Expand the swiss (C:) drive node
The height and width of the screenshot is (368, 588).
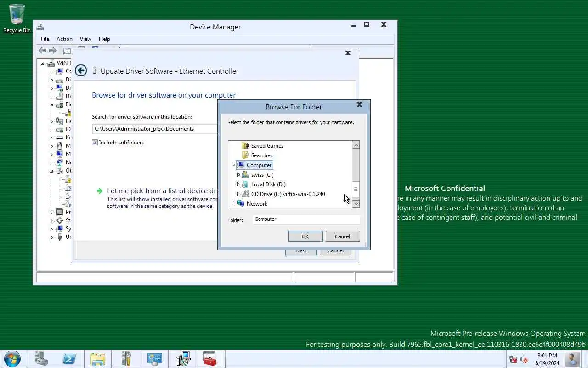click(x=238, y=175)
